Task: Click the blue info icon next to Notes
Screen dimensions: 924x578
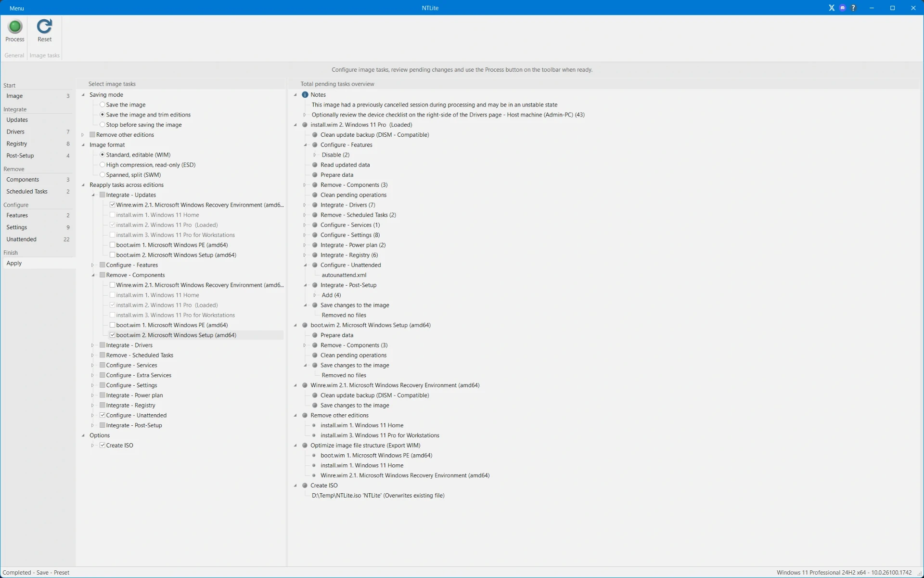Action: pos(305,95)
